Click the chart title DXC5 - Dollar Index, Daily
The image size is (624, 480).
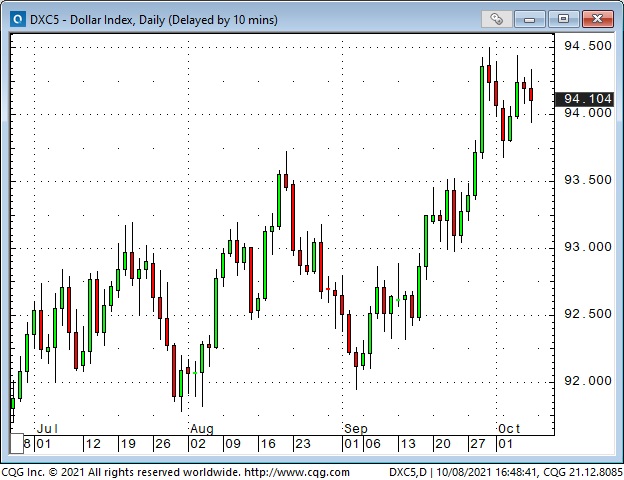point(154,20)
